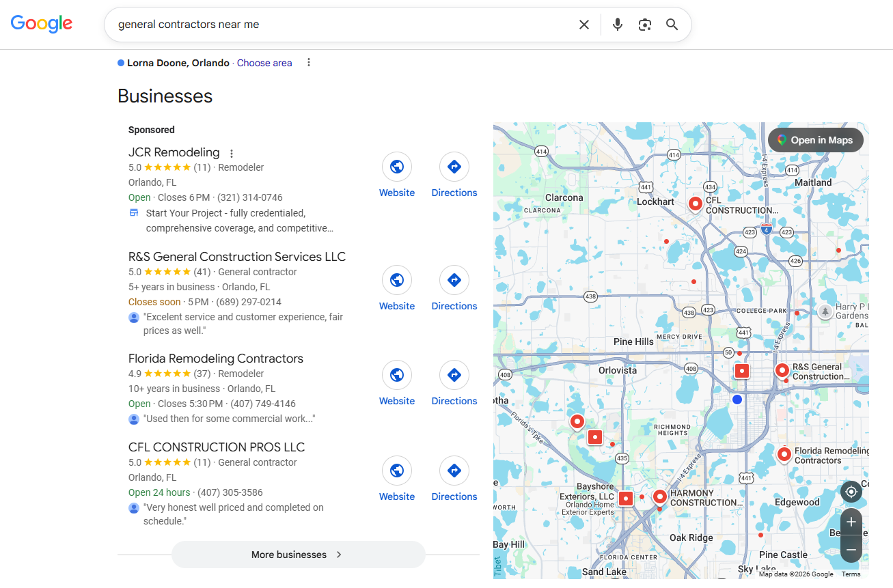893x588 pixels.
Task: Click the Choose area link
Action: coord(264,63)
